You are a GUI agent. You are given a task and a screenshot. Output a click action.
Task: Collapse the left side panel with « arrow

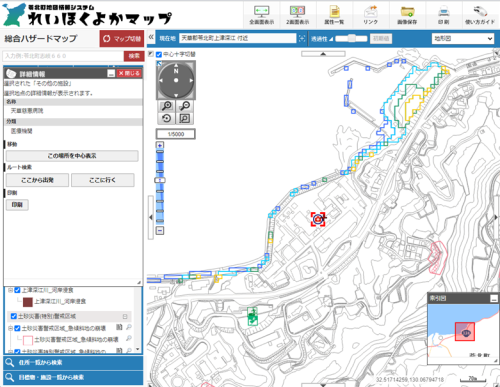pos(151,37)
